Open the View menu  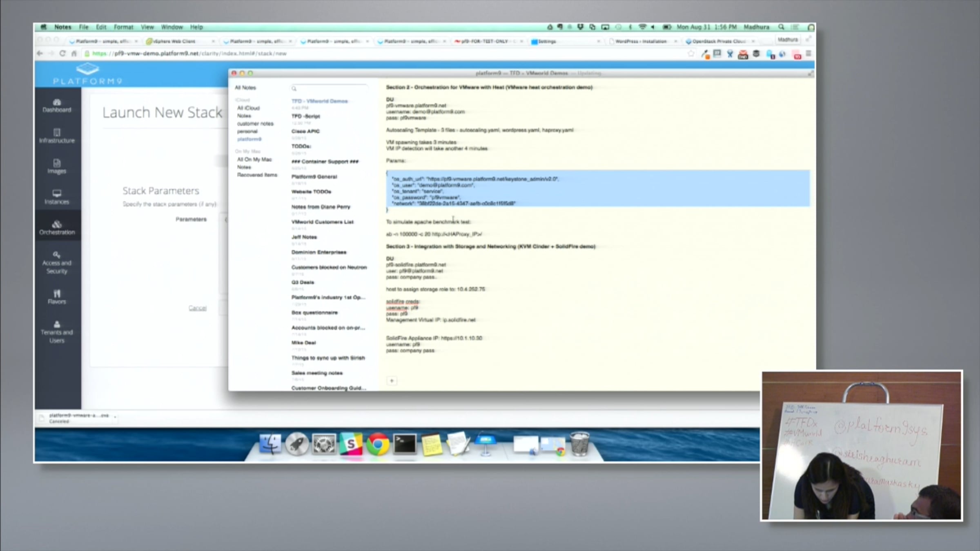147,27
